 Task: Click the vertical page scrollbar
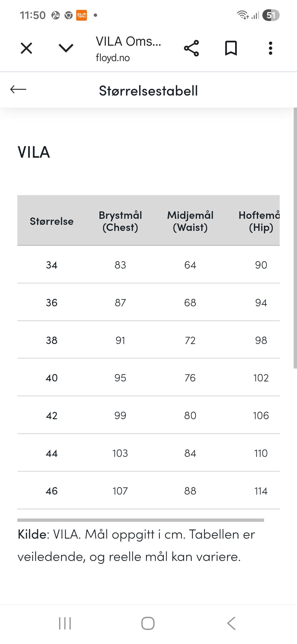click(x=295, y=238)
